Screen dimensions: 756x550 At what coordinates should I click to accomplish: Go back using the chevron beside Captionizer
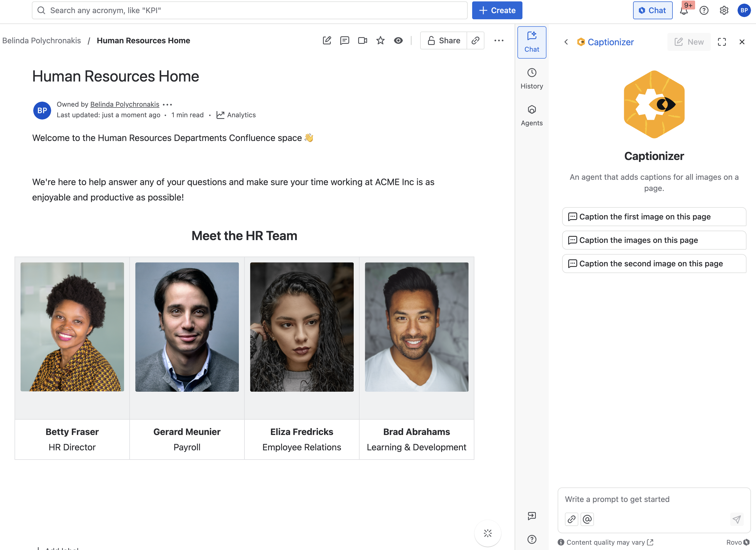coord(566,42)
